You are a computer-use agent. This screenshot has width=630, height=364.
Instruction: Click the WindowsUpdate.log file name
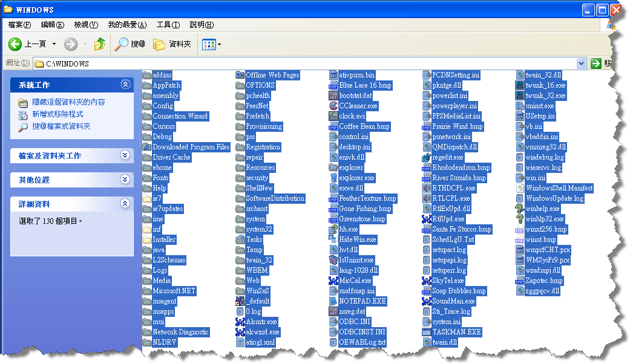555,198
